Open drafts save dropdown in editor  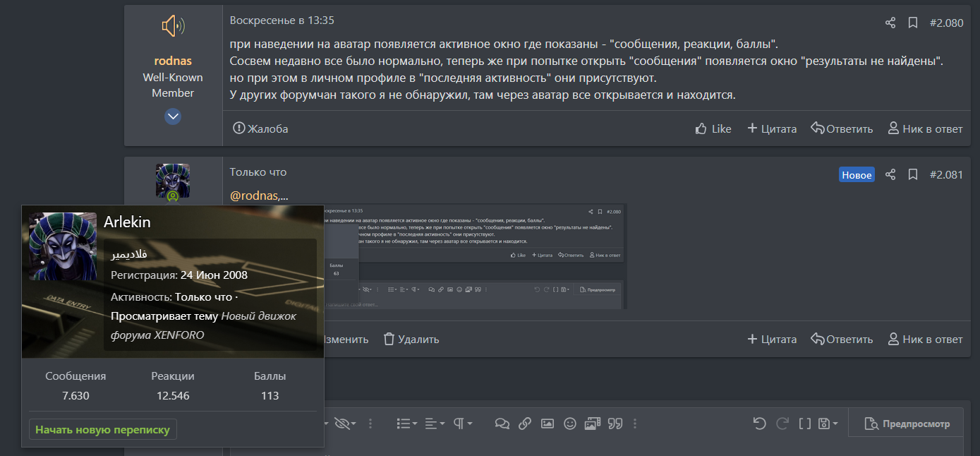828,424
